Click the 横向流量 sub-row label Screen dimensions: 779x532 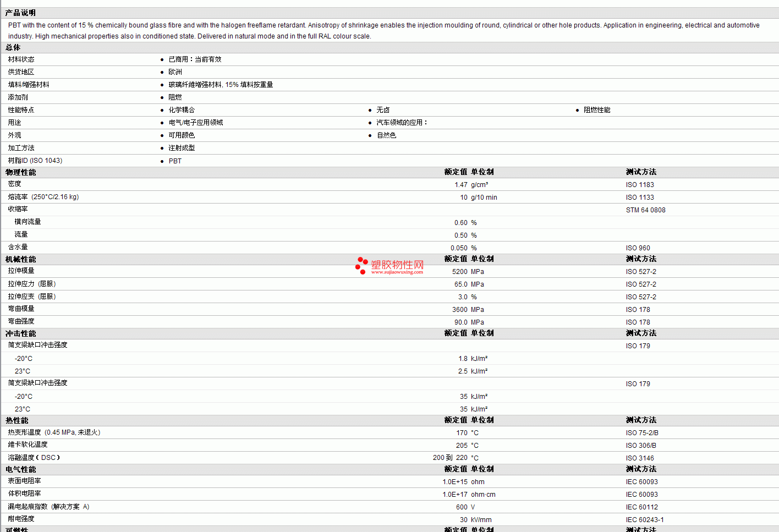click(x=28, y=222)
